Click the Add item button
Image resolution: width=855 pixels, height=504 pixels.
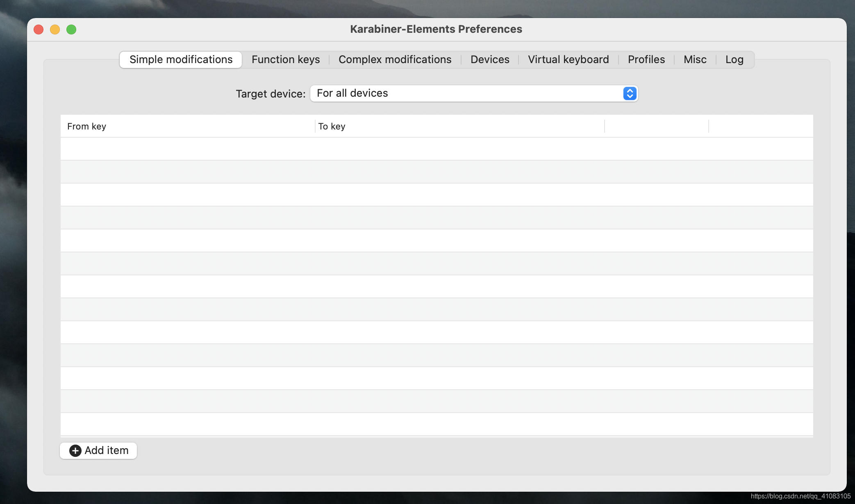(98, 451)
